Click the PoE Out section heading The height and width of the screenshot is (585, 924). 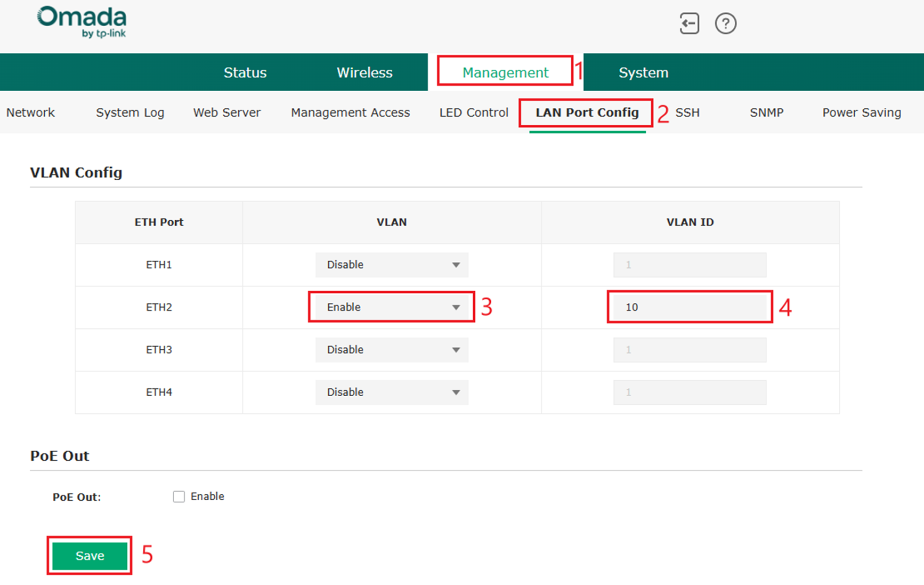(x=60, y=456)
